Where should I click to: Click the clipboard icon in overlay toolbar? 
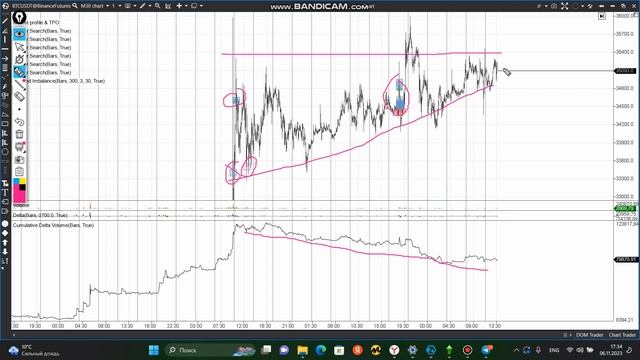tap(19, 171)
